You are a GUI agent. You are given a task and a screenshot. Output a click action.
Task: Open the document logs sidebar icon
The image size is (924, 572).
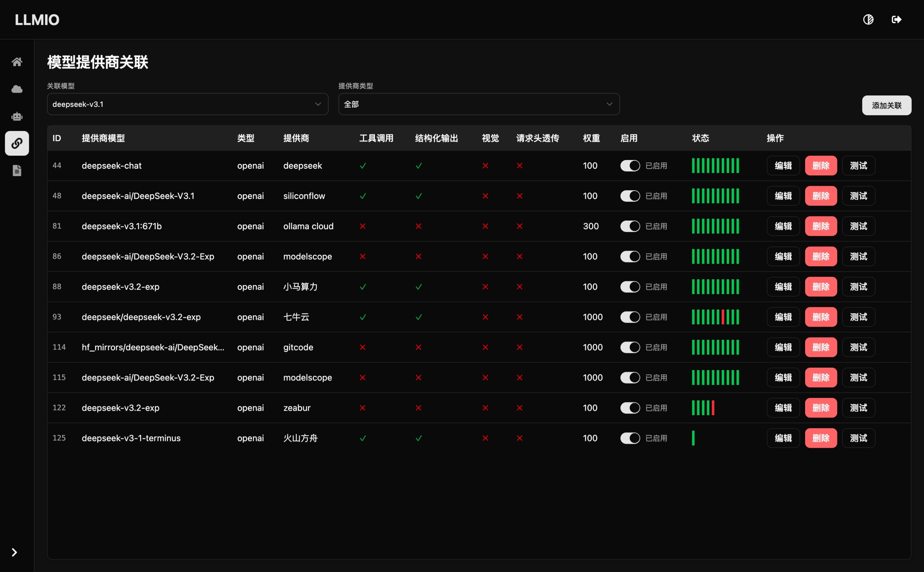tap(17, 171)
